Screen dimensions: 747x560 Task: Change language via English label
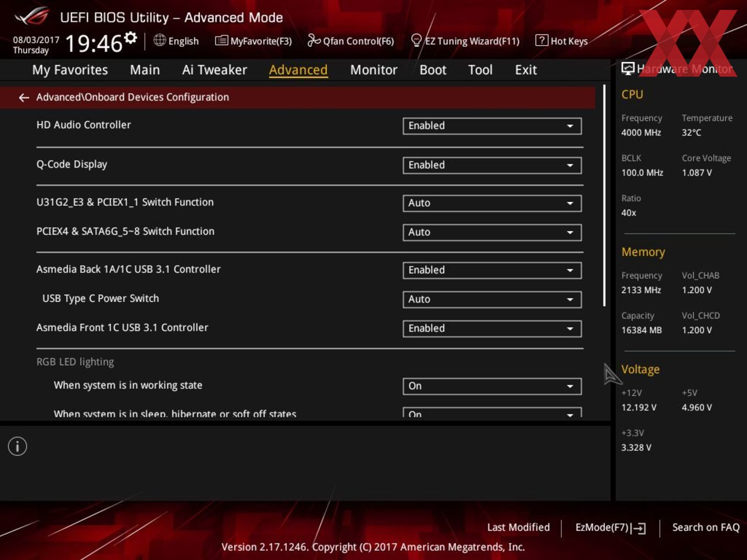pos(183,41)
